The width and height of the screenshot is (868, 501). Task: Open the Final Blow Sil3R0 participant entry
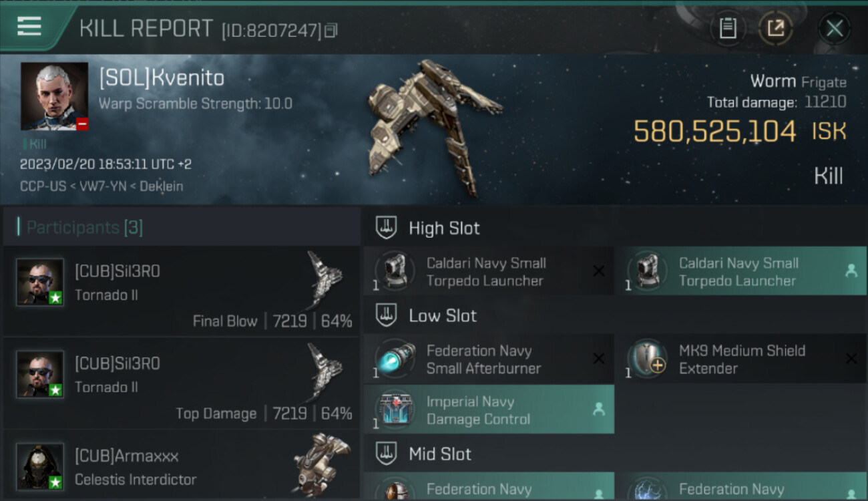[x=182, y=291]
